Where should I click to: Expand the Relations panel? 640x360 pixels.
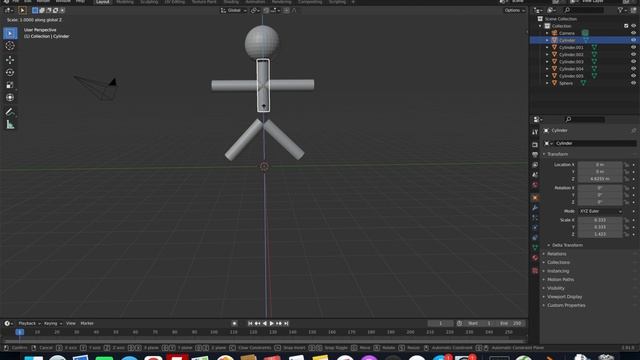click(x=557, y=254)
